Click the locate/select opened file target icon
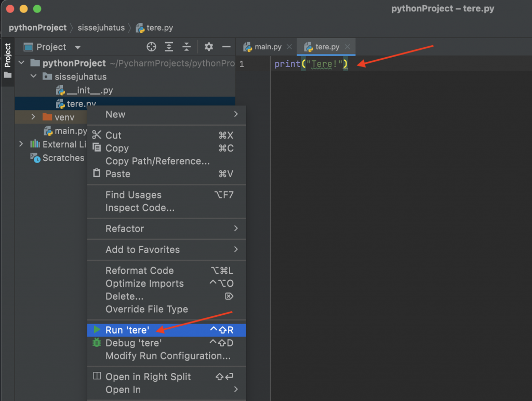Image resolution: width=532 pixels, height=401 pixels. point(151,47)
